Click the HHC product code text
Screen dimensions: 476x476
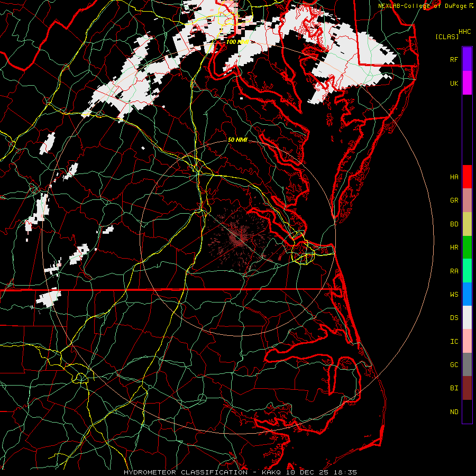464,32
